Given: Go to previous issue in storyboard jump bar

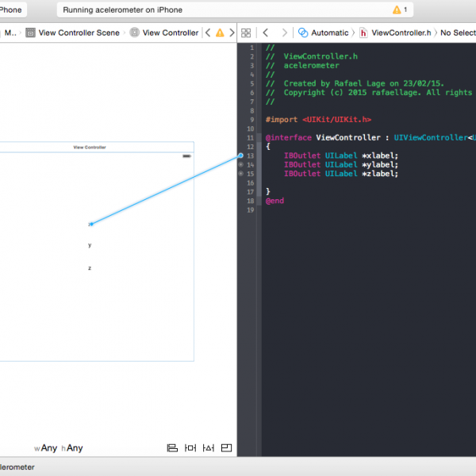Looking at the screenshot, I should [x=208, y=33].
